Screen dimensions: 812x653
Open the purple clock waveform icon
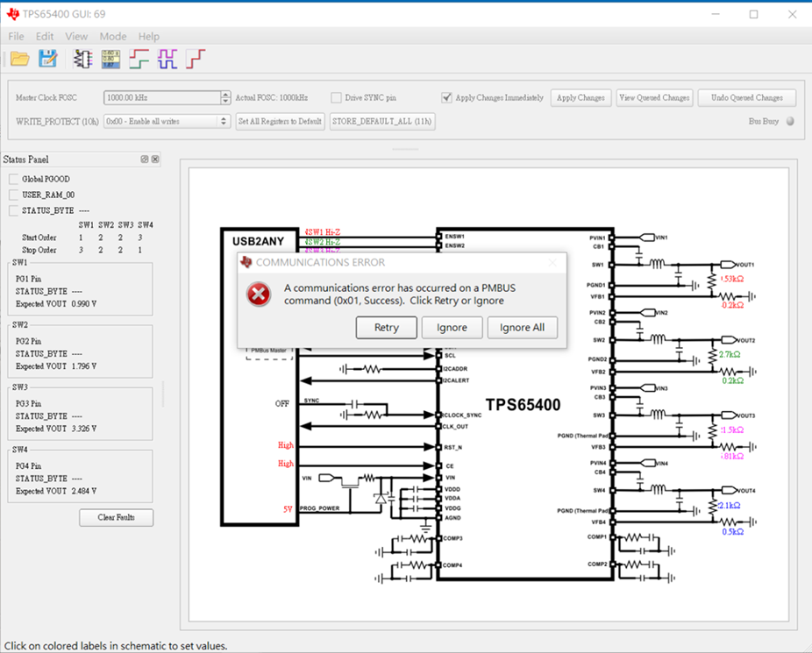click(167, 59)
